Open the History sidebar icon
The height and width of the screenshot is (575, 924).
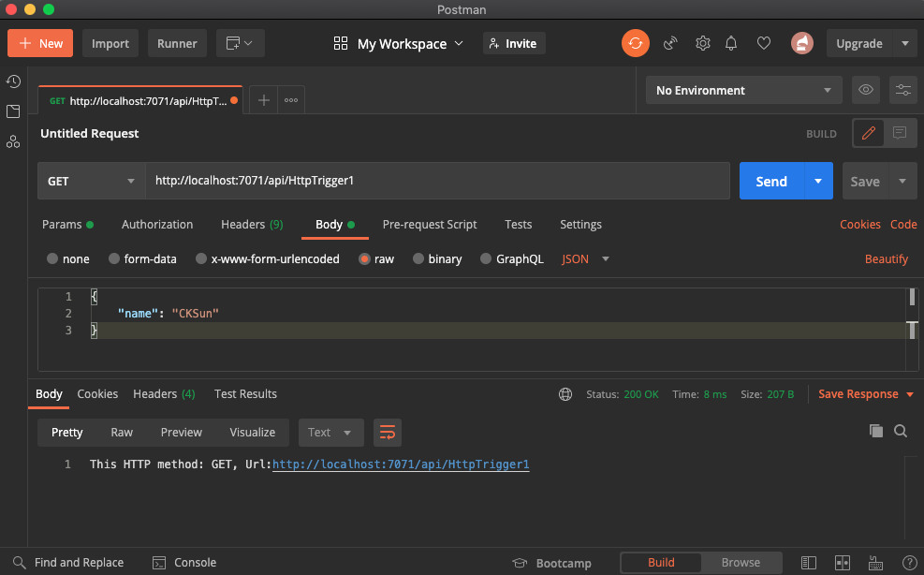(x=13, y=81)
